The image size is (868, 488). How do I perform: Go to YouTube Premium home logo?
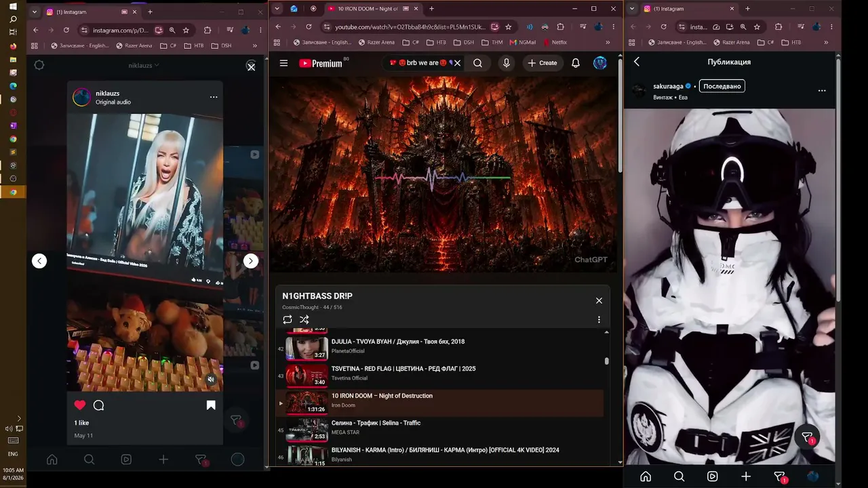pos(321,63)
